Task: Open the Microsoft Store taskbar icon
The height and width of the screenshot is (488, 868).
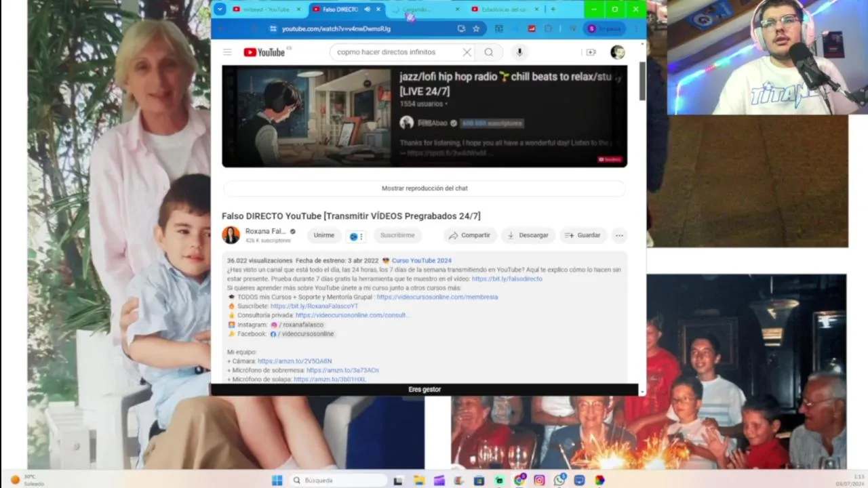Action: coord(479,480)
